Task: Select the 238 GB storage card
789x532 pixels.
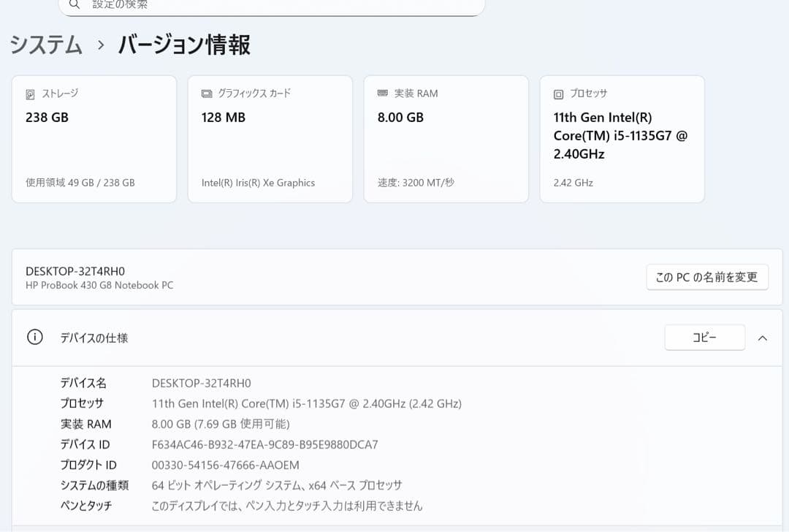Action: pyautogui.click(x=94, y=138)
